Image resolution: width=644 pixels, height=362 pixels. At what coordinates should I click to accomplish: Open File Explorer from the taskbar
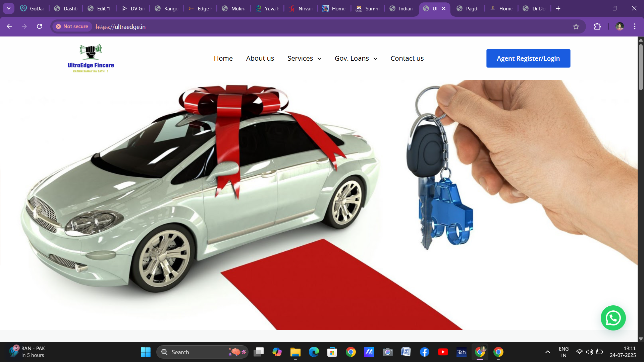[x=295, y=352]
